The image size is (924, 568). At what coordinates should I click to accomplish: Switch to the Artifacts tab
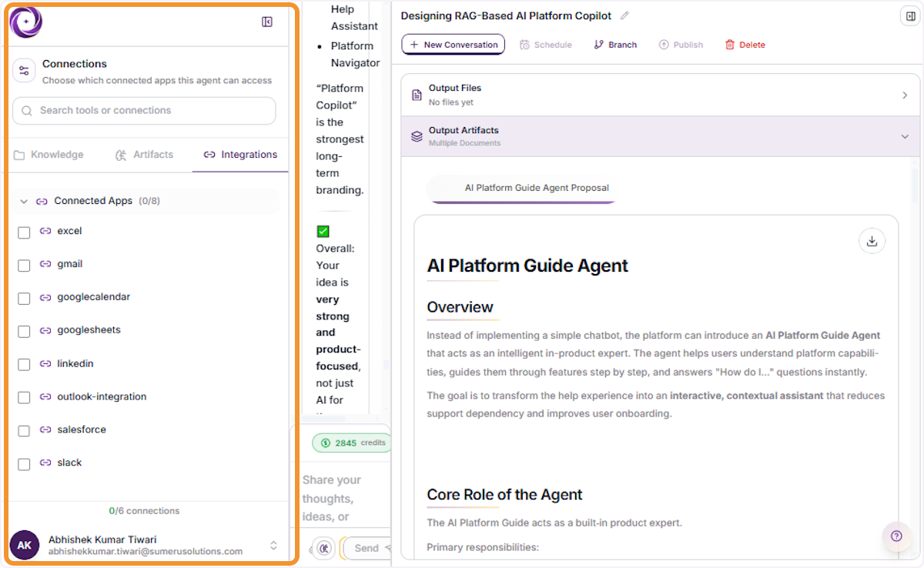pyautogui.click(x=144, y=155)
